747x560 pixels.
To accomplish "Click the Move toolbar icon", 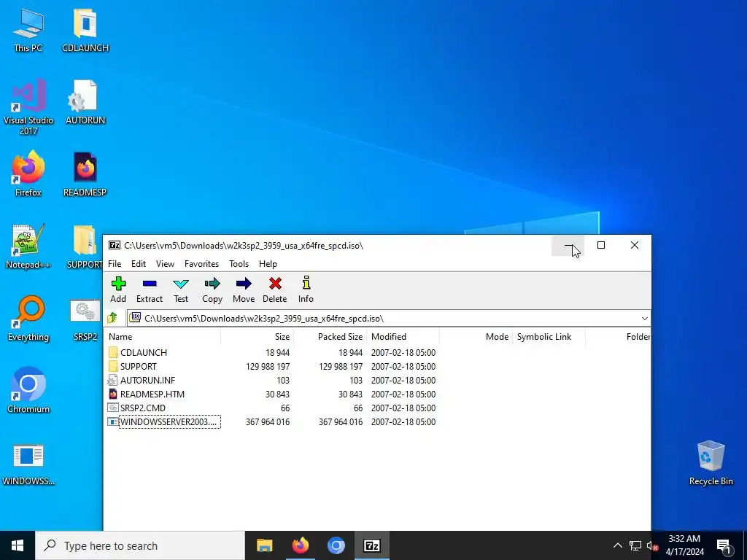I will [244, 289].
